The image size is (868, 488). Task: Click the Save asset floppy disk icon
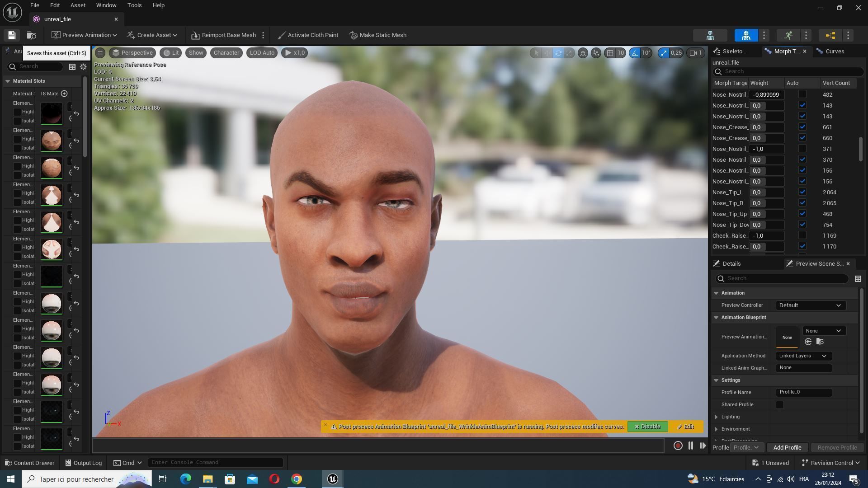pos(12,35)
